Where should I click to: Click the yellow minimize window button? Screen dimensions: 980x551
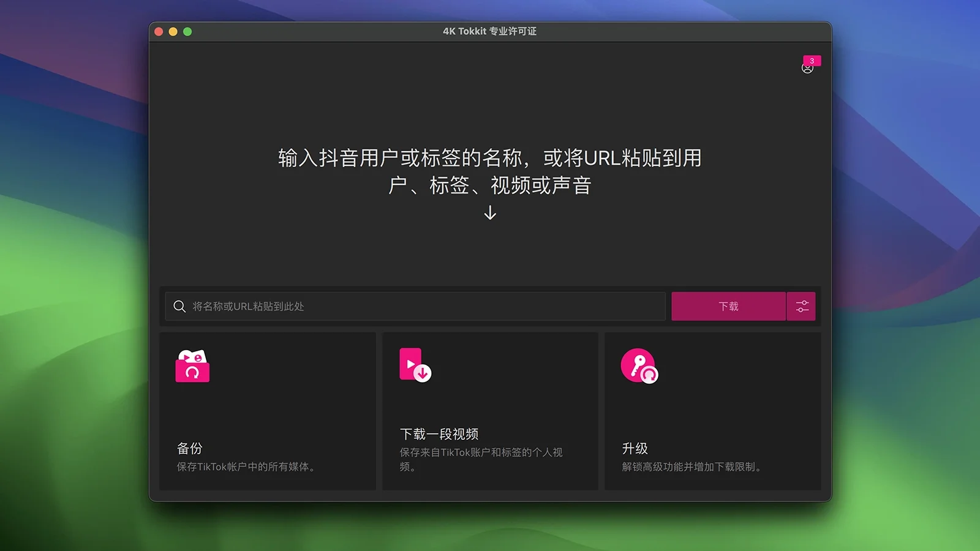coord(173,32)
